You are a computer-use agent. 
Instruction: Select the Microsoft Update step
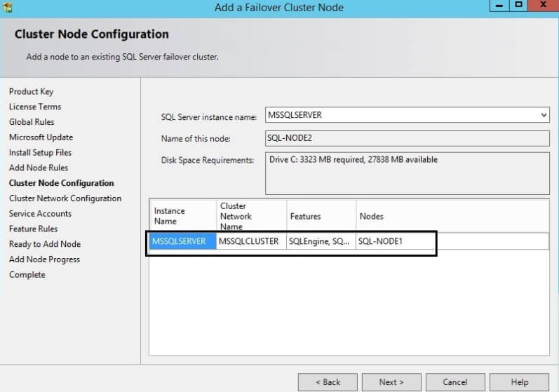(x=41, y=137)
